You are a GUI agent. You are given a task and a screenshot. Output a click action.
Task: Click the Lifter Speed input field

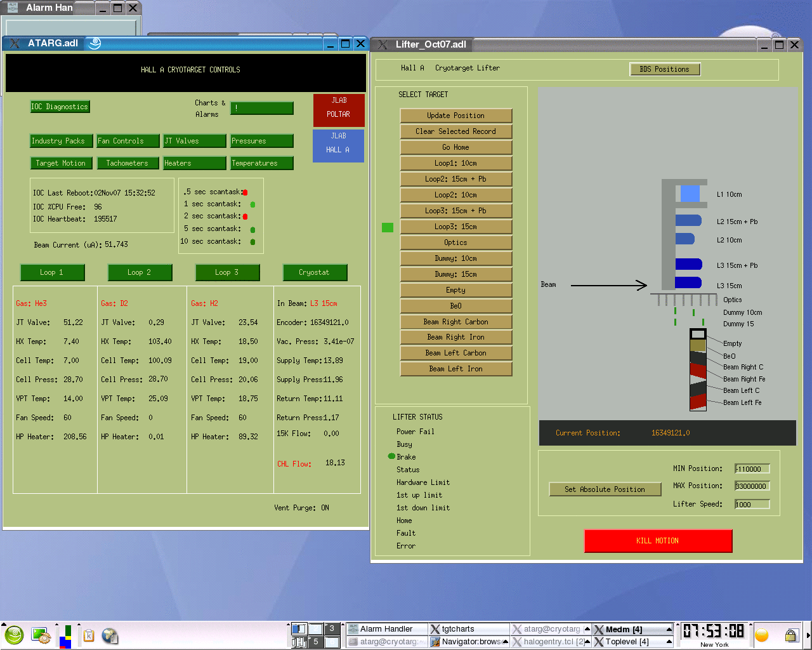point(752,505)
